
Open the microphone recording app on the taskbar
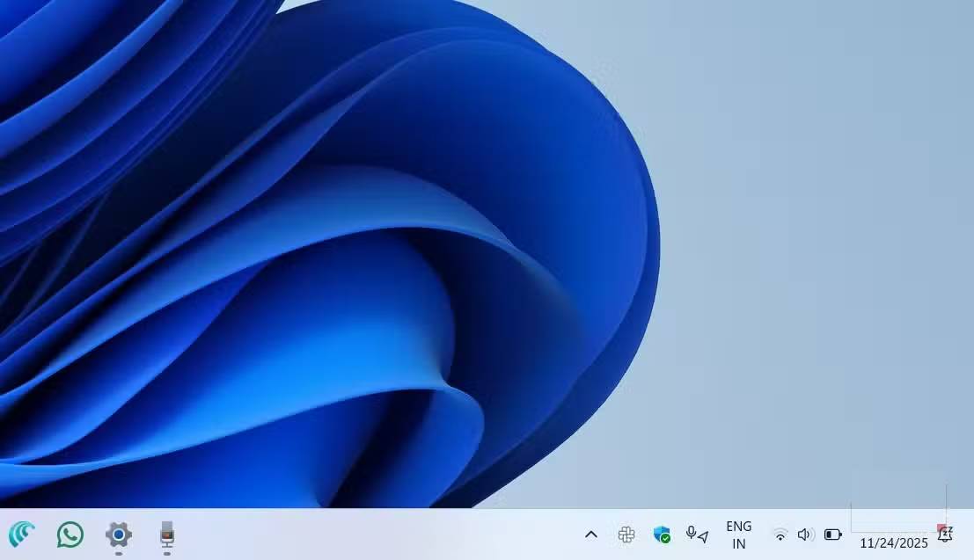pyautogui.click(x=167, y=534)
